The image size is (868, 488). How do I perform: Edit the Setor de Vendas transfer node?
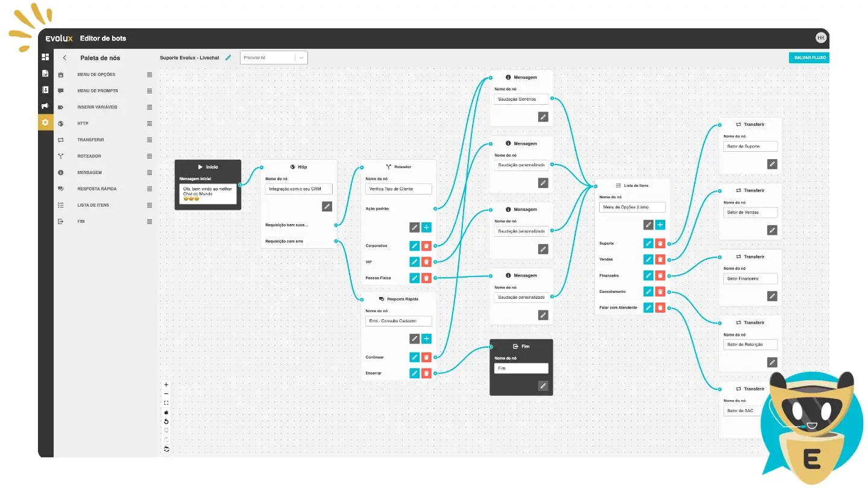coord(772,230)
